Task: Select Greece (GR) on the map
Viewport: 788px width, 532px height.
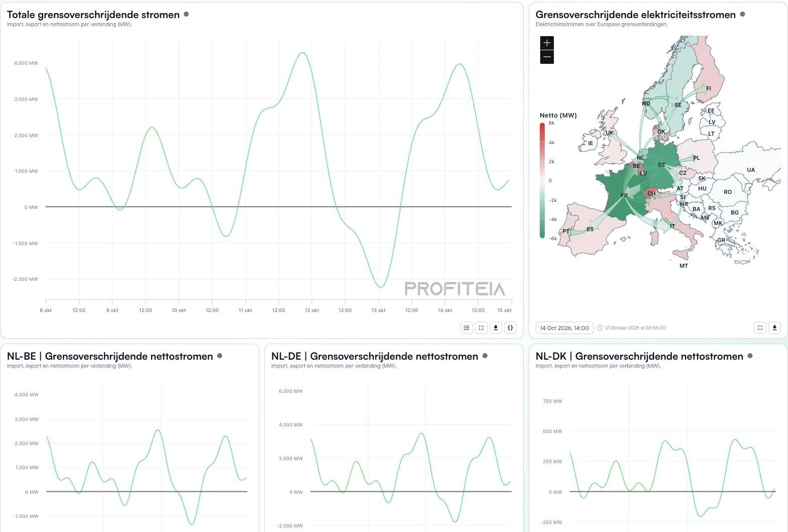Action: click(x=721, y=240)
